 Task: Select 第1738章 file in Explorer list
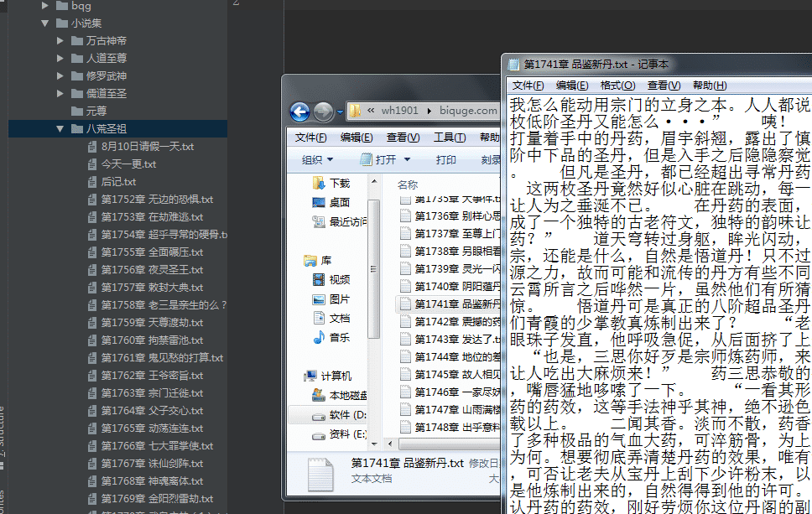pos(450,251)
